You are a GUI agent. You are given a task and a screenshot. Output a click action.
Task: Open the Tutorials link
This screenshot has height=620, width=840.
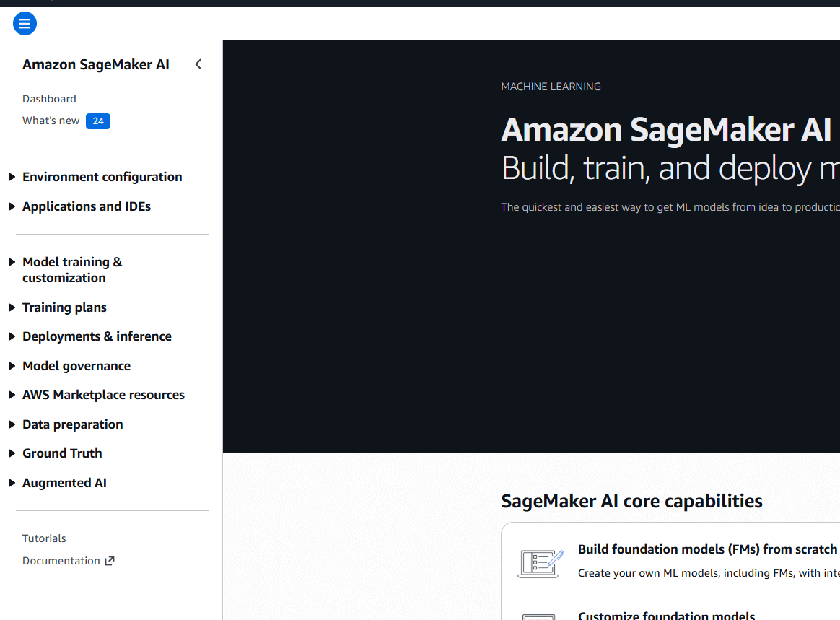44,538
